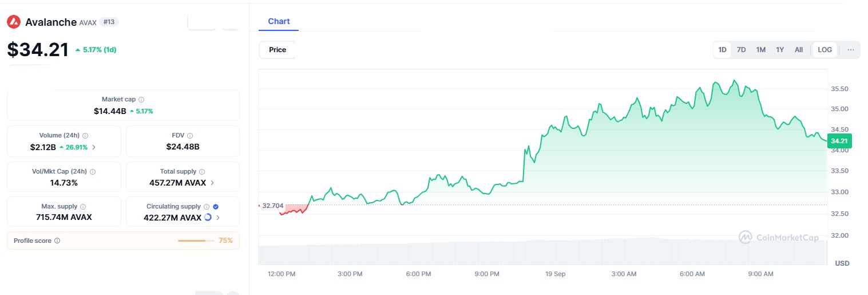Expand Total supply details chevron
The height and width of the screenshot is (295, 868).
[x=212, y=183]
